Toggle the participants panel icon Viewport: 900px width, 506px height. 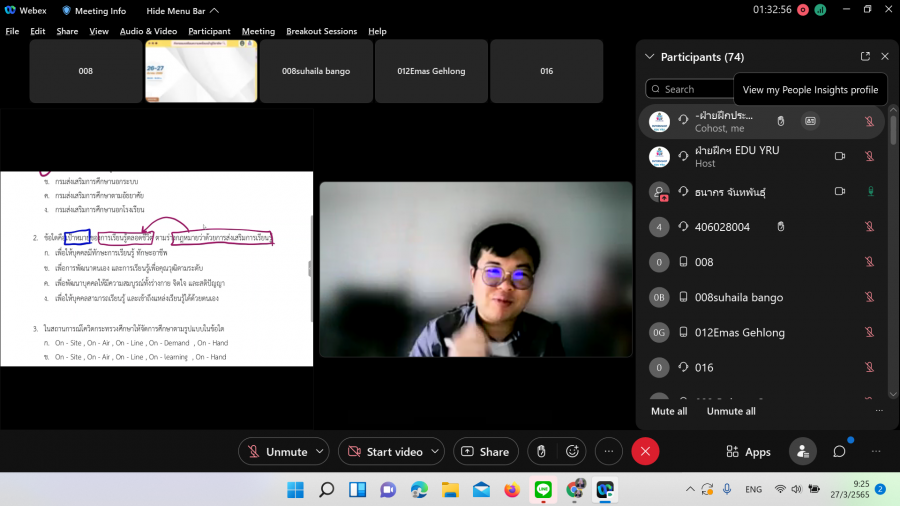coord(802,452)
